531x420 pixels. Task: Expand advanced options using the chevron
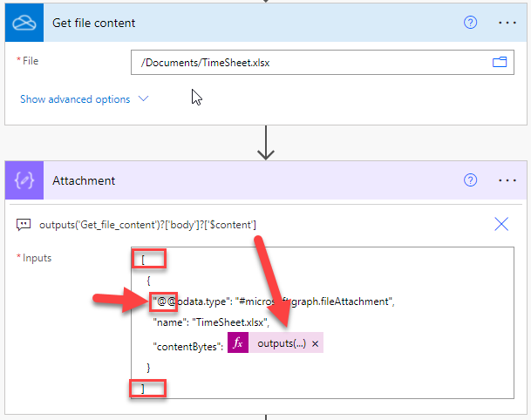coord(144,99)
